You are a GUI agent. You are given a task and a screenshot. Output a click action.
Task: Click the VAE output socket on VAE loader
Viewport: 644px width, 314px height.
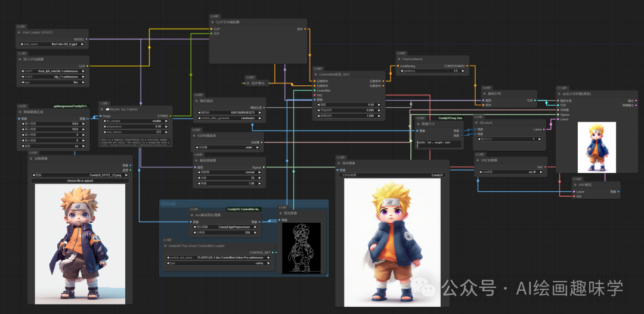[545, 167]
